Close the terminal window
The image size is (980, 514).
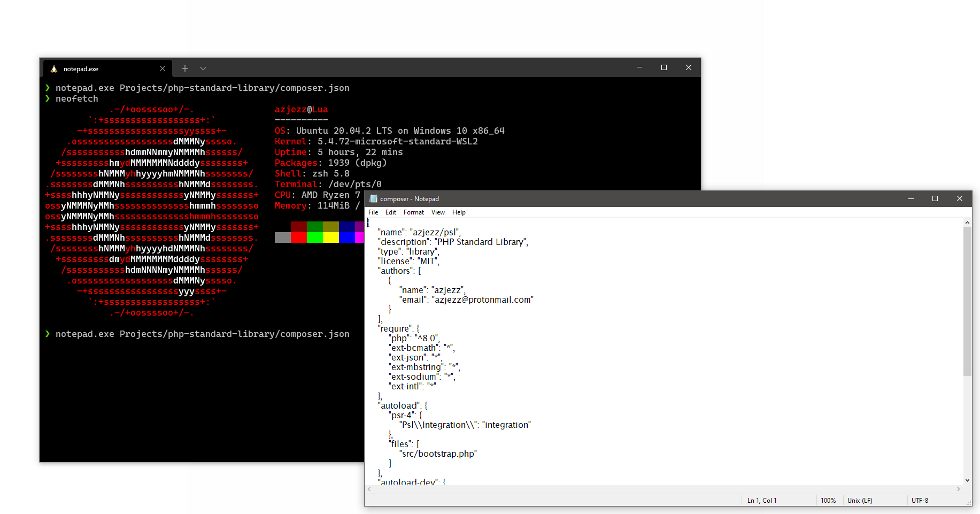[689, 67]
